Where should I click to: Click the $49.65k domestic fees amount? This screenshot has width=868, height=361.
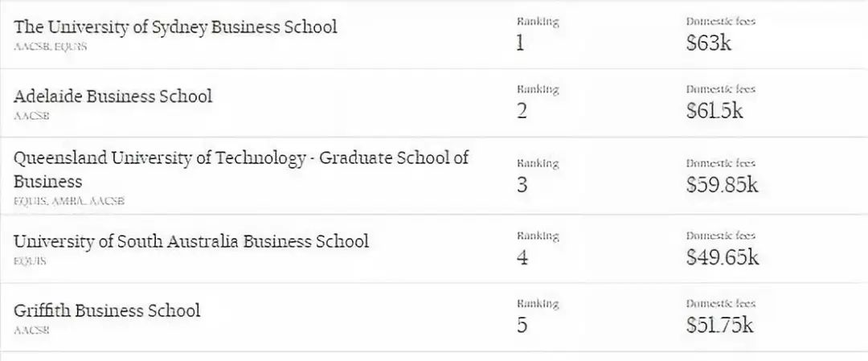coord(722,257)
